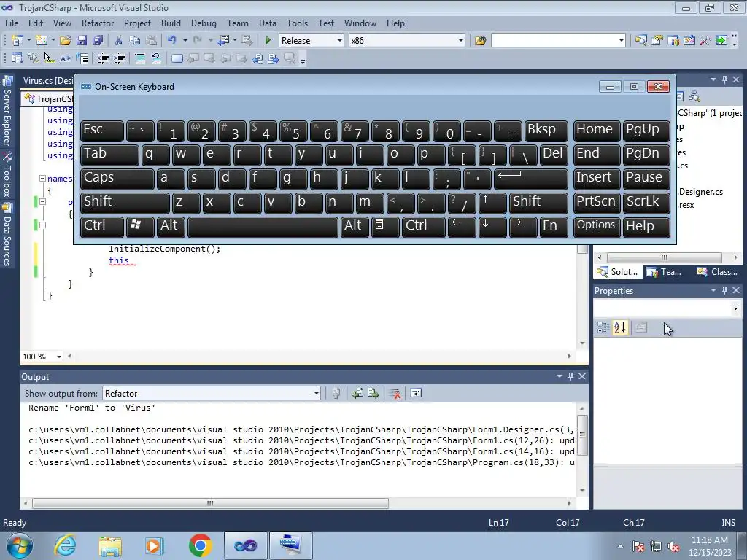Click the Solution Explorer horizontal scrollbar thumb
Image resolution: width=747 pixels, height=560 pixels.
coord(664,257)
